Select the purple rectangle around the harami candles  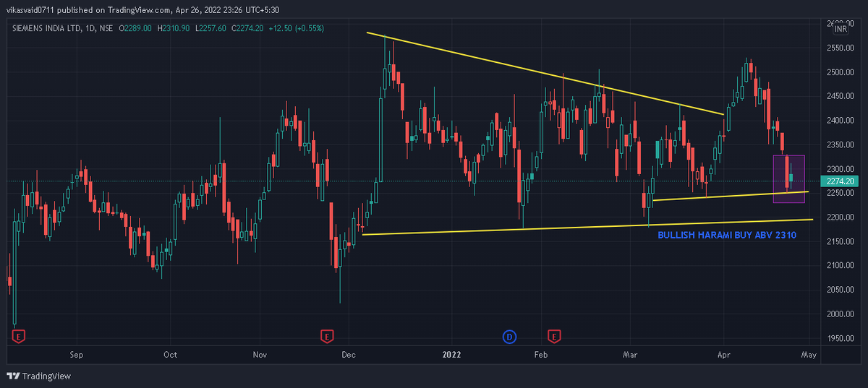(788, 178)
